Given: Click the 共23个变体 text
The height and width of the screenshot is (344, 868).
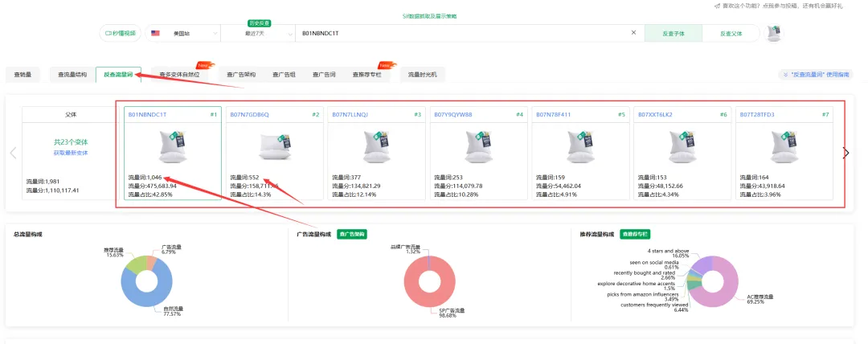Looking at the screenshot, I should 71,142.
